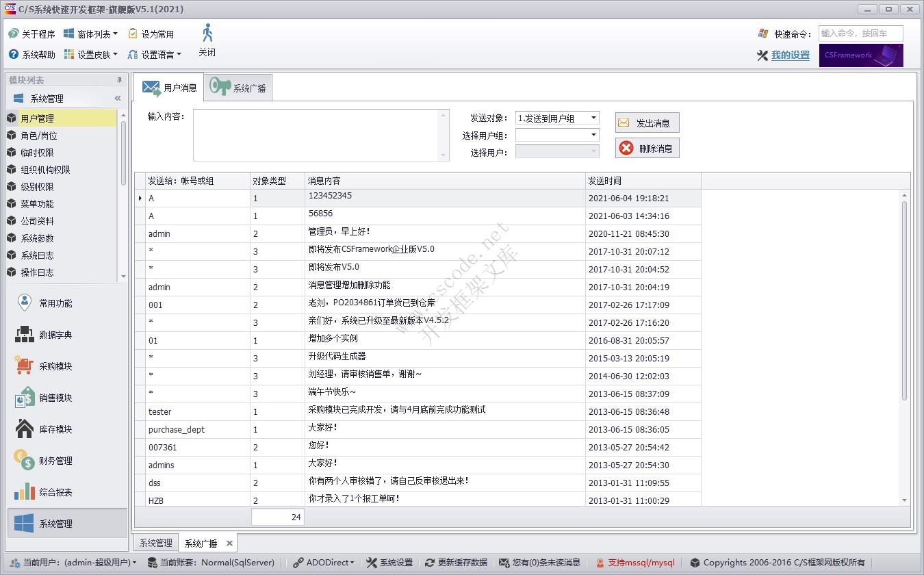Select the 系统管理 tab at the bottom

(155, 542)
